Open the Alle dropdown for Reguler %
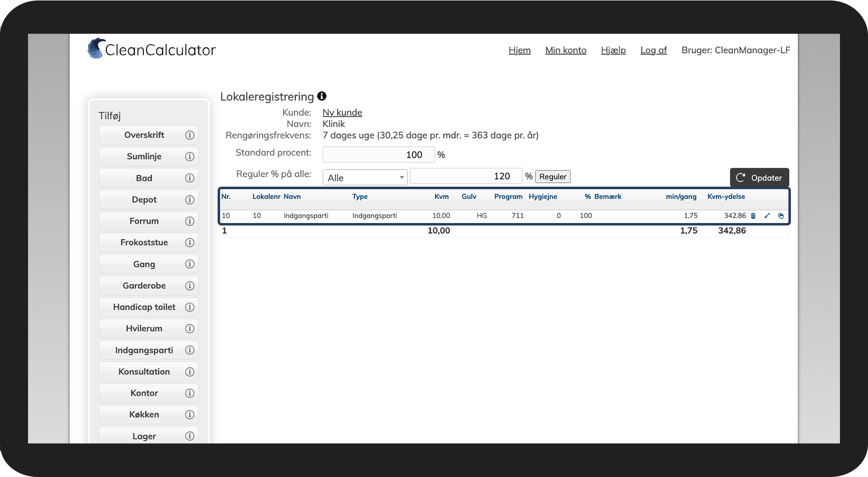 (365, 177)
